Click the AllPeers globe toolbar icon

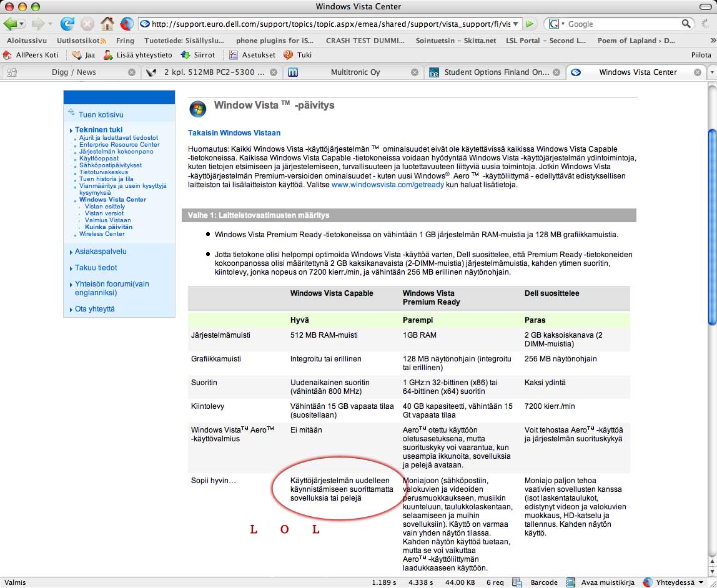click(x=127, y=24)
